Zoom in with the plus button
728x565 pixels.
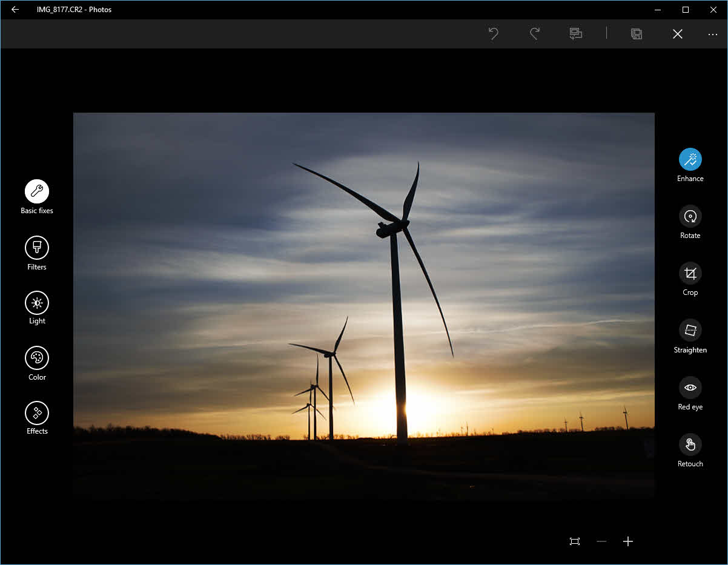click(628, 541)
